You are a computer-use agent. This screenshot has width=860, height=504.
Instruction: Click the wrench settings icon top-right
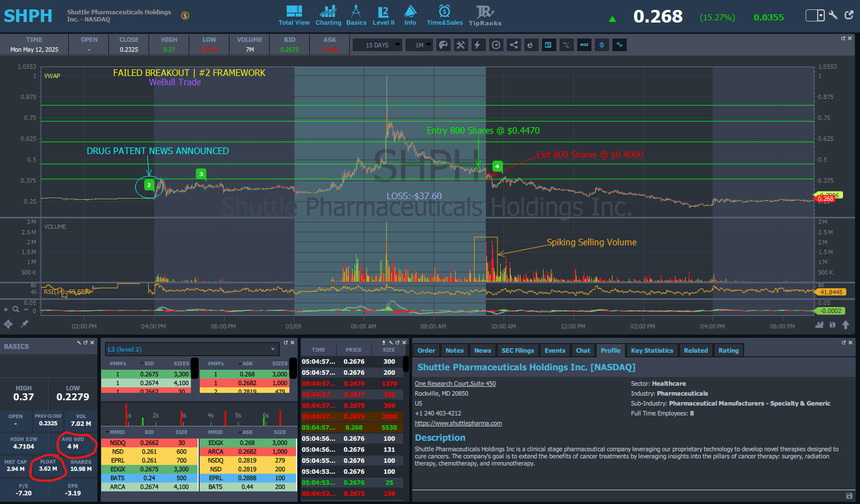pos(833,15)
